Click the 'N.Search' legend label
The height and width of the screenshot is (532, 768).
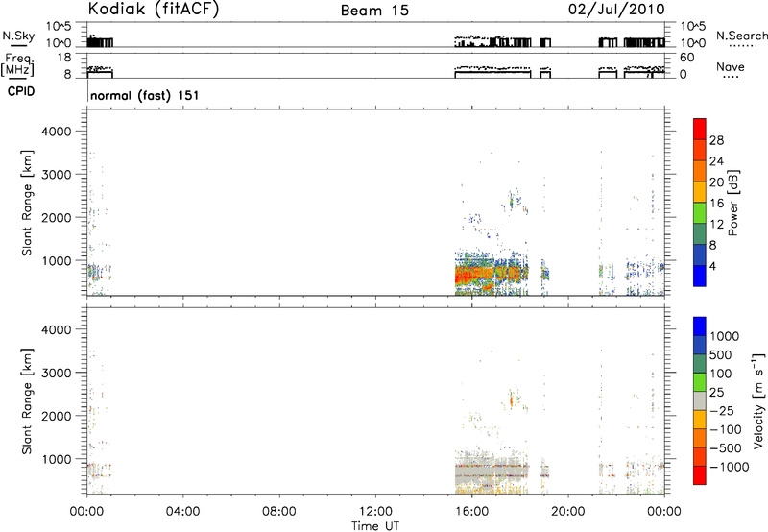[x=741, y=36]
